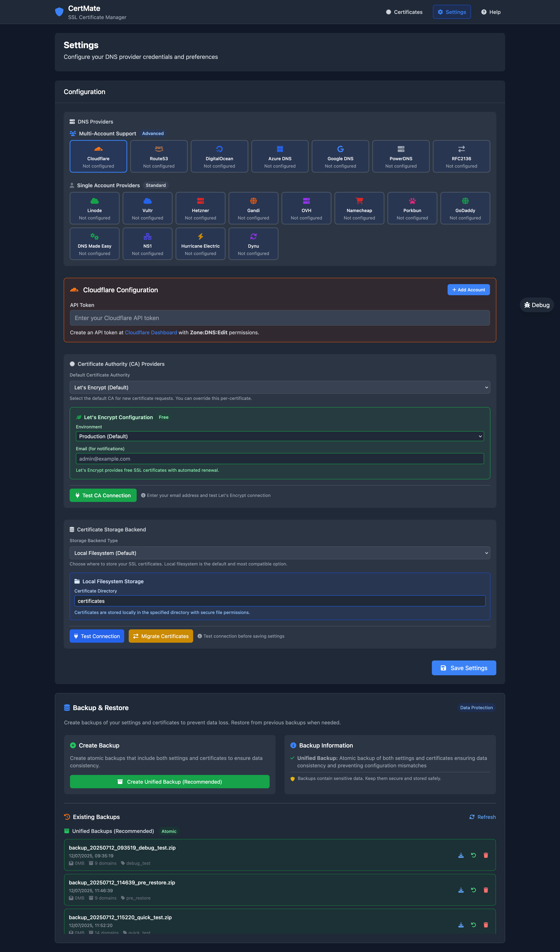Click Create Unified Backup button
This screenshot has height=952, width=560.
point(169,781)
